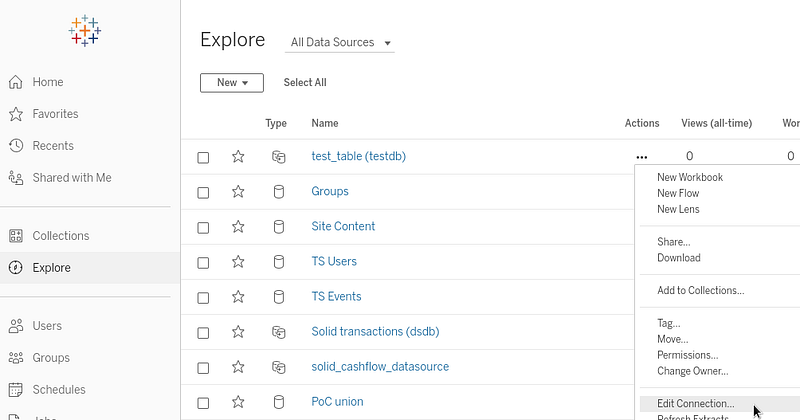Star the TS Users data source
The width and height of the screenshot is (800, 420).
[238, 262]
